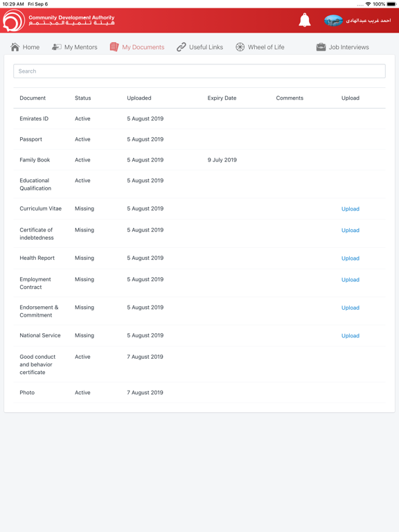The height and width of the screenshot is (532, 399).
Task: Click the Passport 5 August 2019 date
Action: [145, 139]
